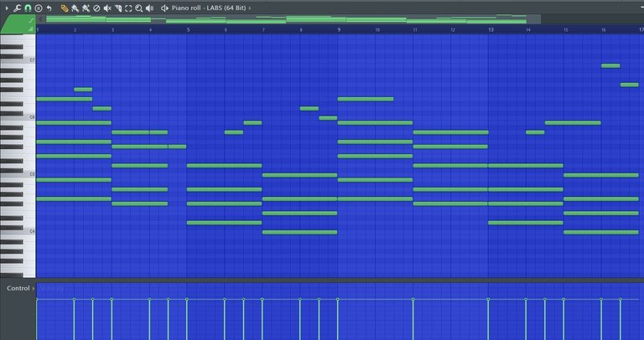The width and height of the screenshot is (644, 340).
Task: Select the Paint brush tool
Action: coord(75,8)
